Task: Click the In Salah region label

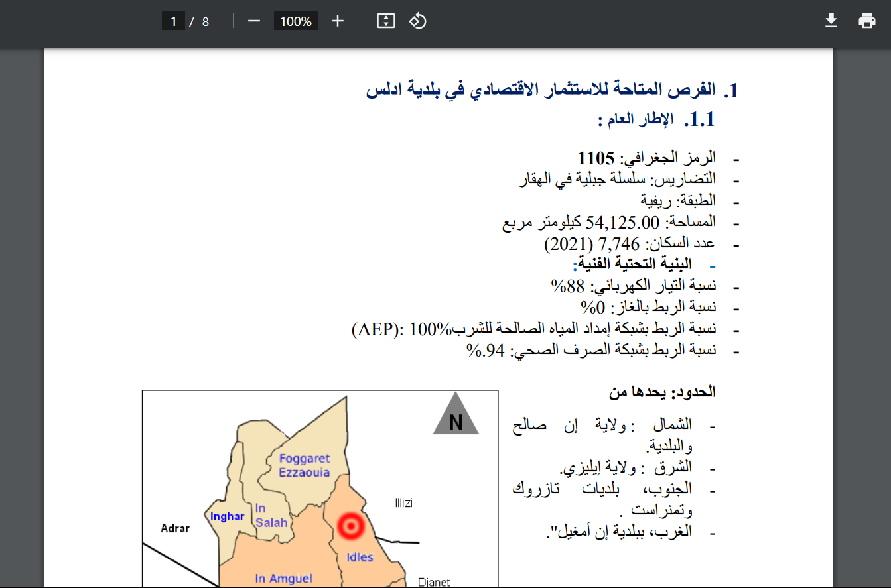Action: pos(271,515)
